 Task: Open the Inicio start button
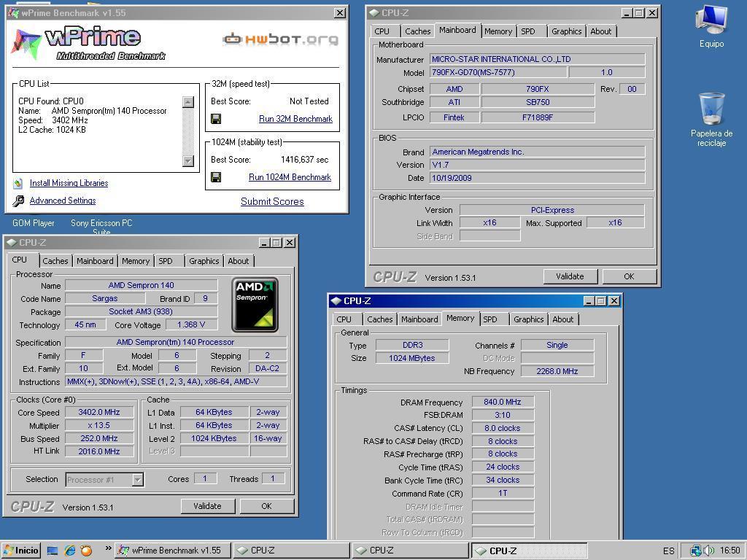(20, 551)
